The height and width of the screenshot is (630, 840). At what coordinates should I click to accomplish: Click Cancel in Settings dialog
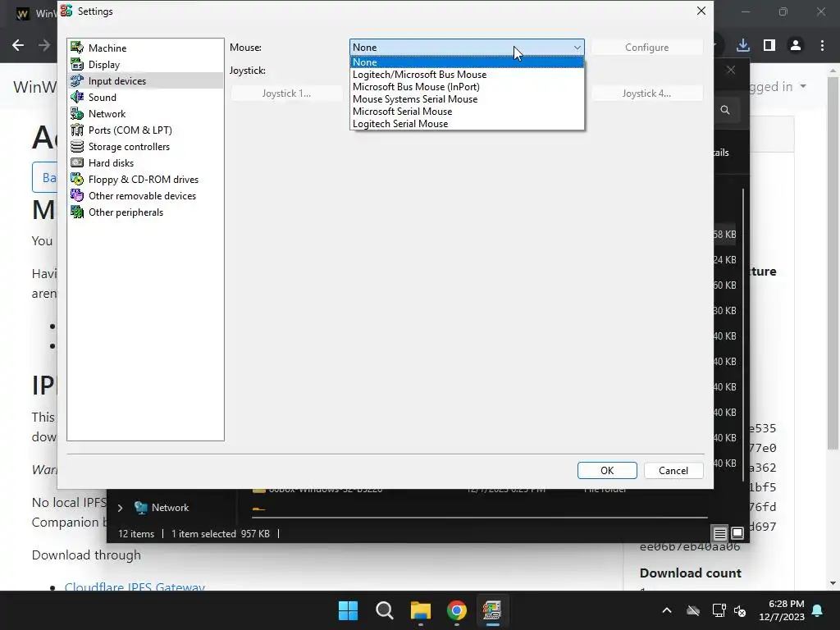tap(673, 470)
